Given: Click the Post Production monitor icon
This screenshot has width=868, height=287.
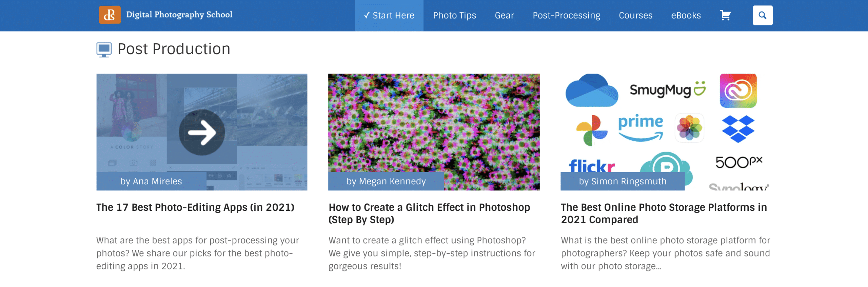Looking at the screenshot, I should point(104,49).
